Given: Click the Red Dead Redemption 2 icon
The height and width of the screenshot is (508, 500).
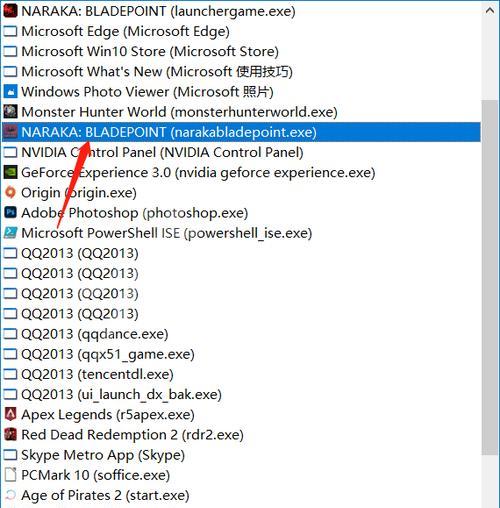Looking at the screenshot, I should [x=10, y=435].
